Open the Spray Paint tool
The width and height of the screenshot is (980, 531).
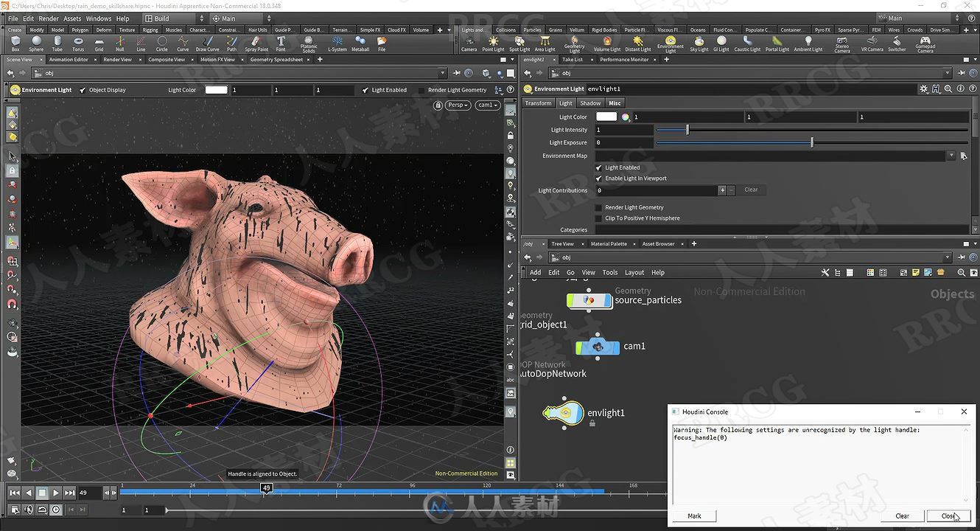tap(256, 44)
